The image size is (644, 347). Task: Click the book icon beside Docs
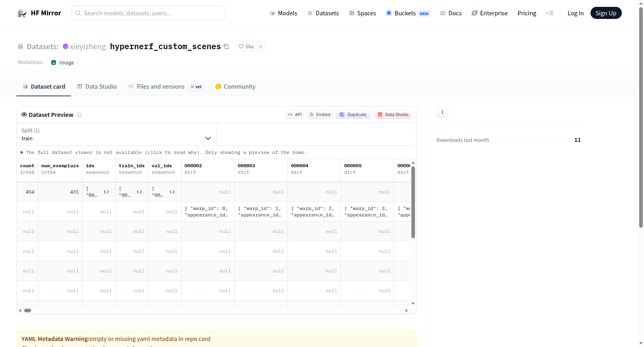point(443,13)
